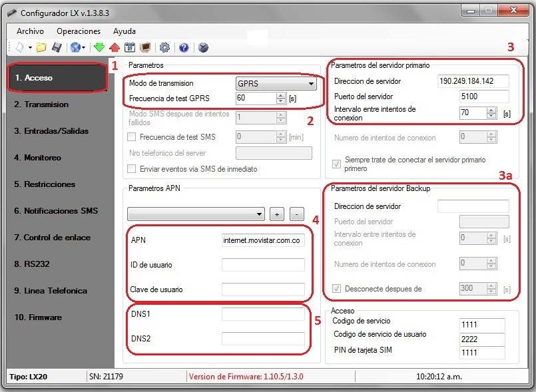Image resolution: width=536 pixels, height=392 pixels.
Task: Click Backup Direccion de servidor field
Action: click(473, 206)
